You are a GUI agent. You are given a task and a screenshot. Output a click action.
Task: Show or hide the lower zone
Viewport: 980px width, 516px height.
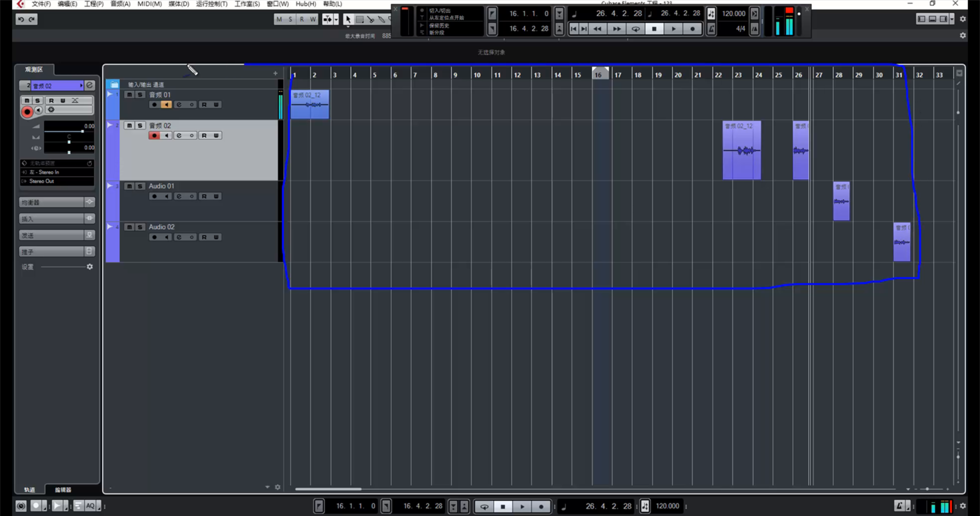point(933,19)
